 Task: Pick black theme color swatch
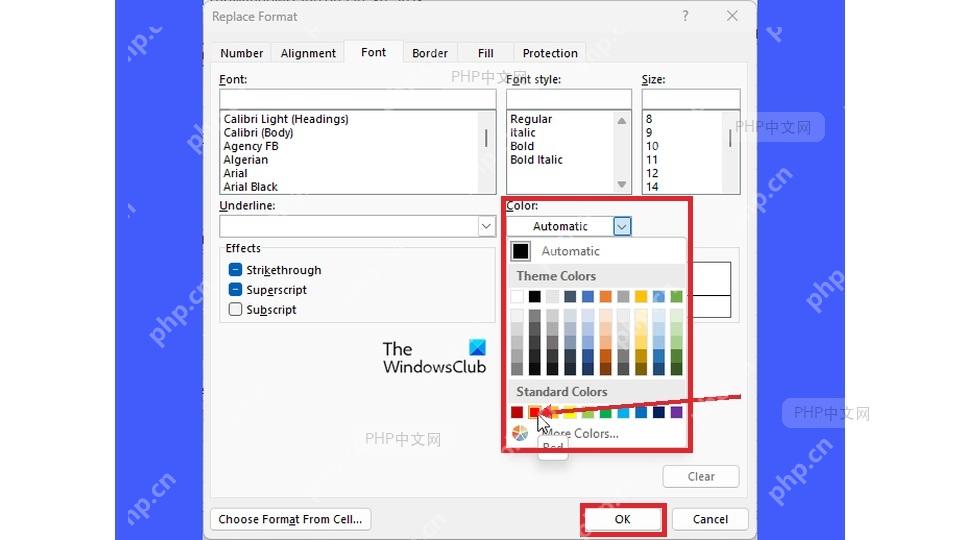534,296
